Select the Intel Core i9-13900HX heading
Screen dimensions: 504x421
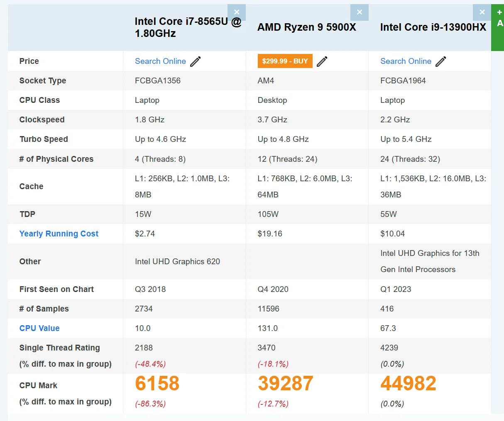(x=433, y=27)
